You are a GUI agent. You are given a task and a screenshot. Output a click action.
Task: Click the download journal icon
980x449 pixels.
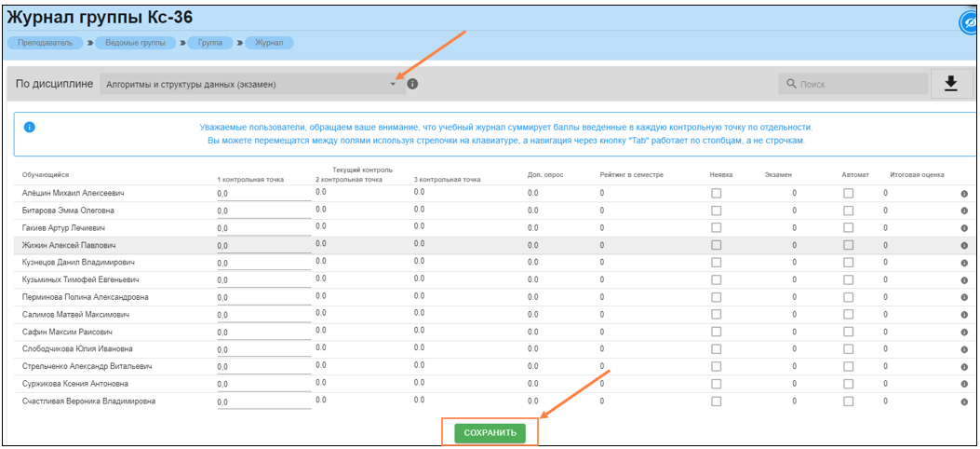pyautogui.click(x=950, y=84)
